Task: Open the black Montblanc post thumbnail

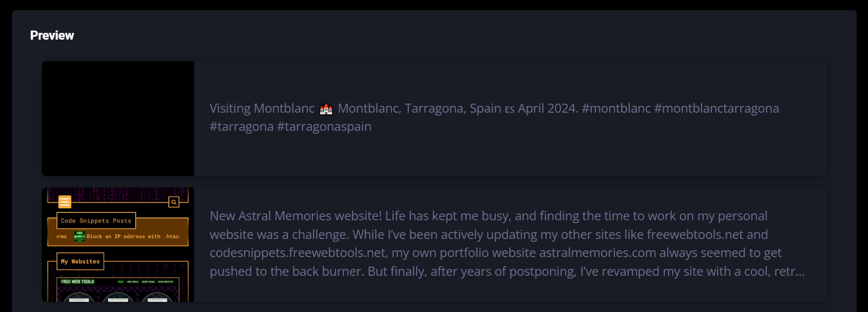Action: [x=118, y=118]
